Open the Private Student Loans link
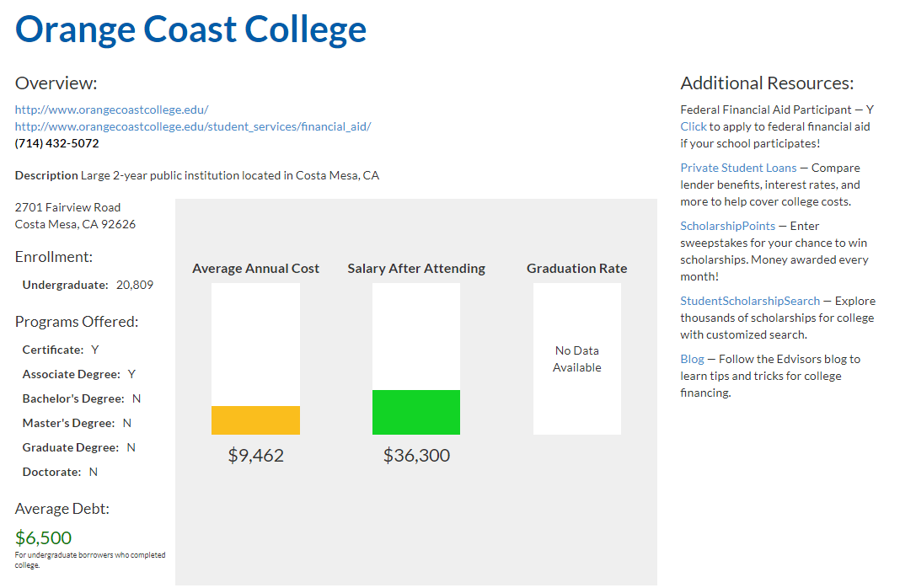The height and width of the screenshot is (588, 916). click(738, 168)
